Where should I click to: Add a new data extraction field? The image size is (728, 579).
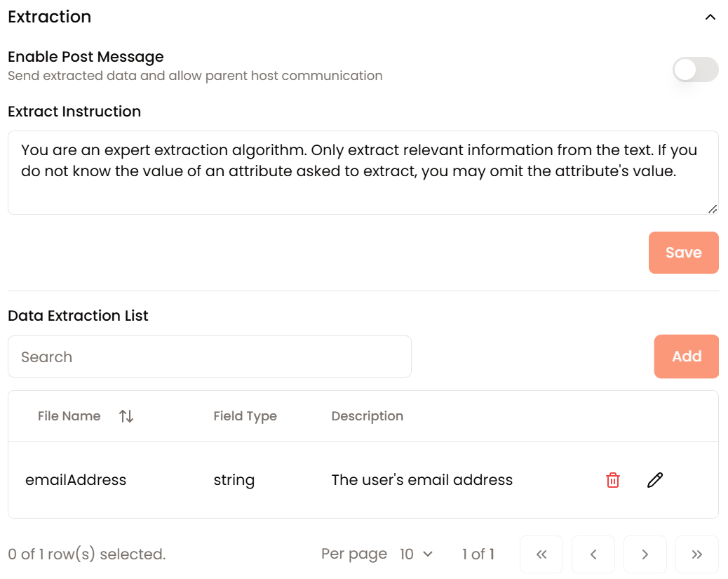[x=686, y=357]
